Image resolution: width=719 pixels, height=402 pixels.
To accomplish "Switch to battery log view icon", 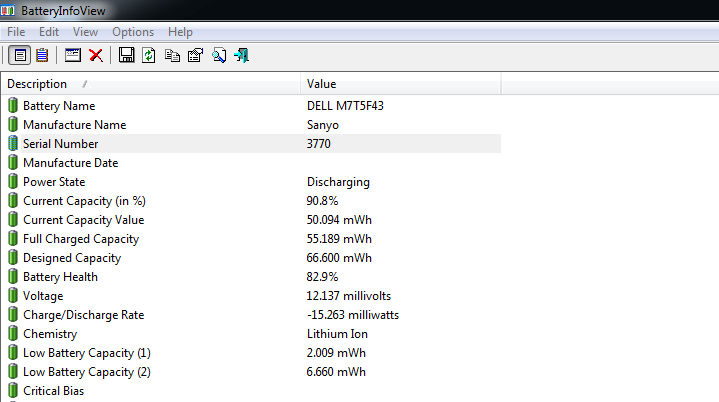I will [x=42, y=55].
